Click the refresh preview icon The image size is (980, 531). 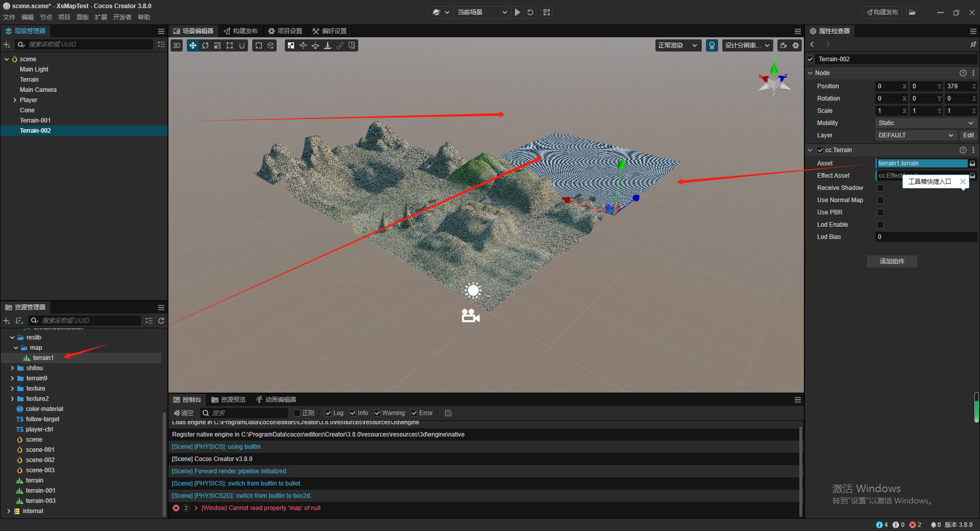(x=530, y=12)
